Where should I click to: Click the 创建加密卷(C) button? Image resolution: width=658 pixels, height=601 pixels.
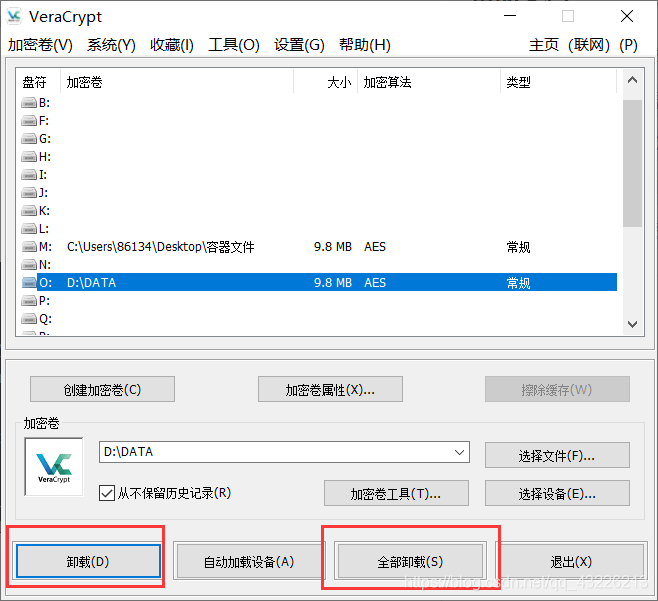point(102,389)
